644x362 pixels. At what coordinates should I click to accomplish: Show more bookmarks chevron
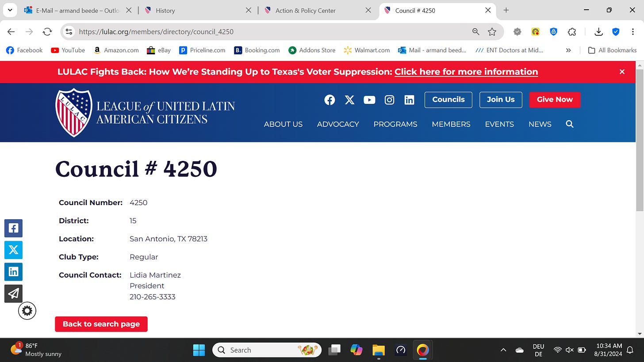(x=568, y=50)
